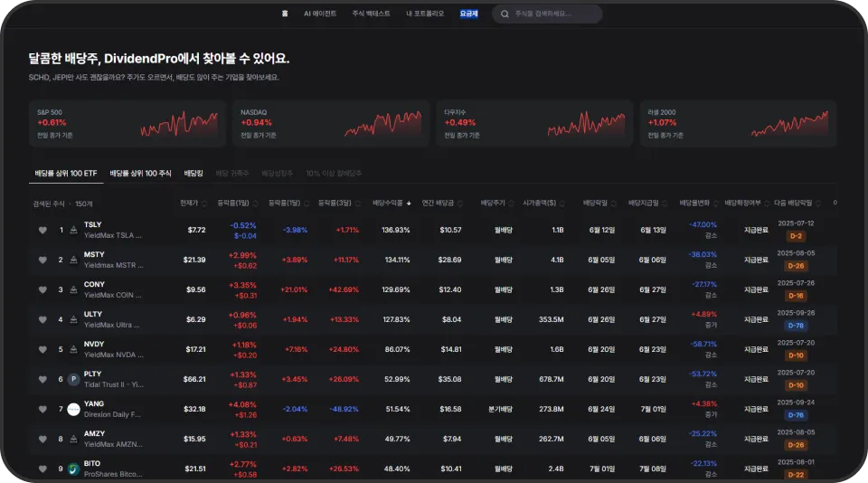868x483 pixels.
Task: Click the ETF icon beside ULTY
Action: [73, 319]
